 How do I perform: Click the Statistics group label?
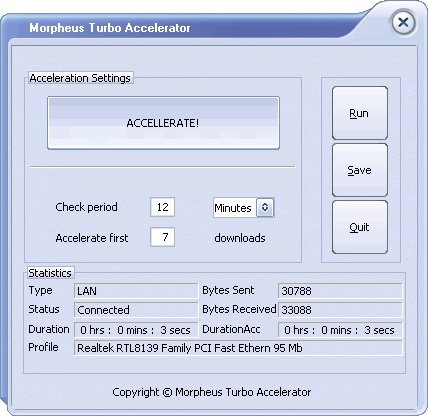tap(50, 273)
